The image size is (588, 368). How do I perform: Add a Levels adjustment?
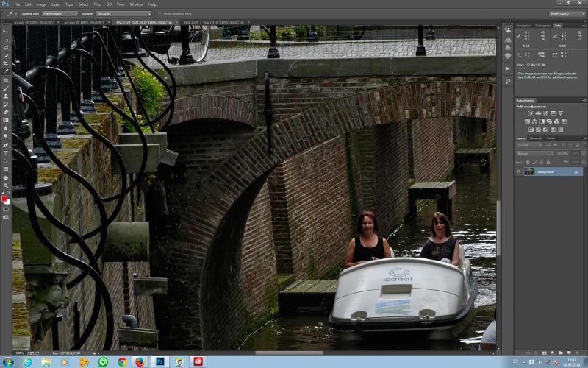click(538, 113)
